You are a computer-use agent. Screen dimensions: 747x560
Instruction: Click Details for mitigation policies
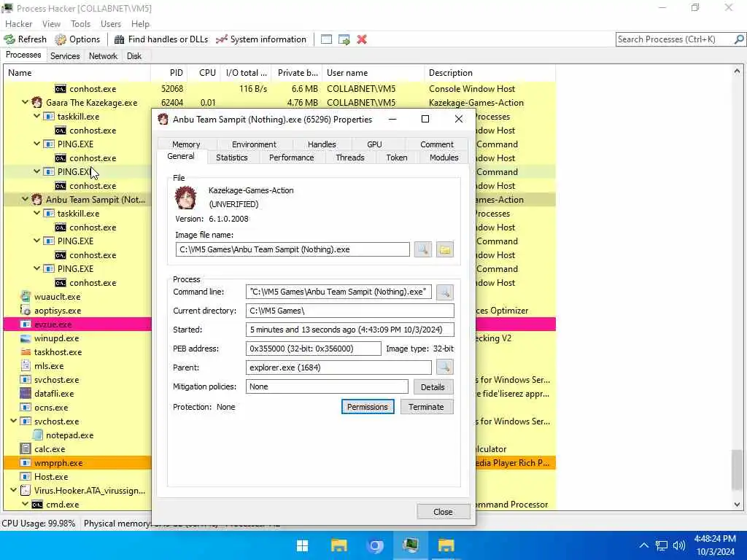[433, 387]
